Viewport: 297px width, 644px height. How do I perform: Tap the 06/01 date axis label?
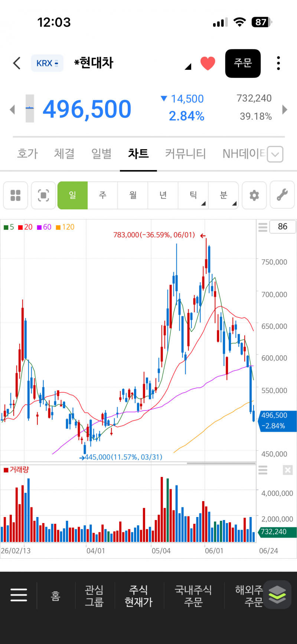pos(214,551)
